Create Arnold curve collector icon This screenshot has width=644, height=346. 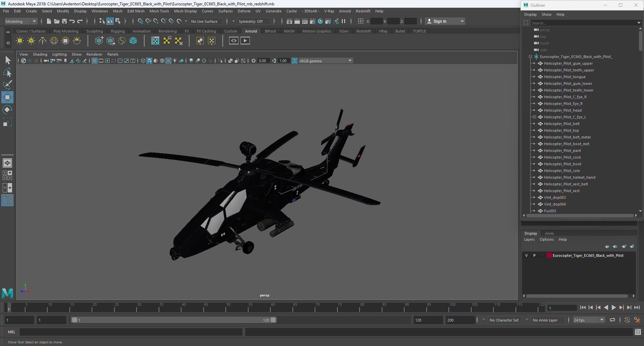click(122, 41)
